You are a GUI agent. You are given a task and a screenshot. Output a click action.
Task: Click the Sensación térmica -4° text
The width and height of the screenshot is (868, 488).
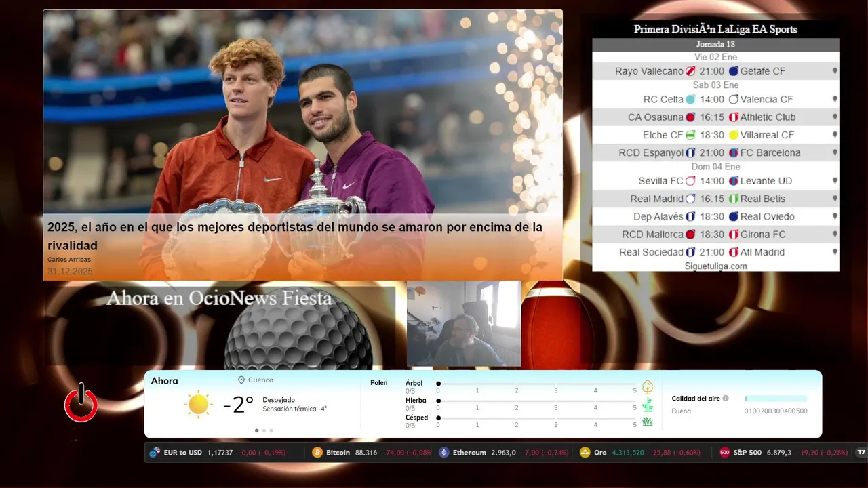pos(295,409)
